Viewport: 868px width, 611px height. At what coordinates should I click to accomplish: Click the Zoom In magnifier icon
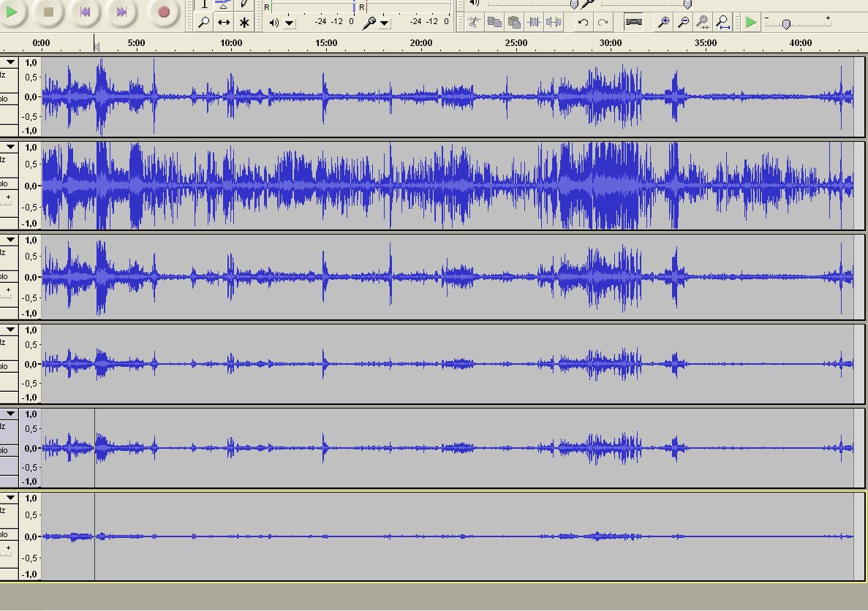(x=663, y=23)
